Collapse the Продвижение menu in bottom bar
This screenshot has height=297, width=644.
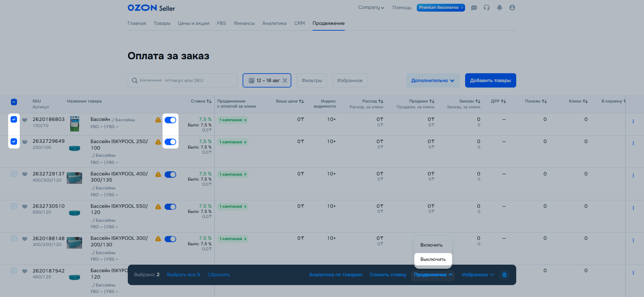(x=433, y=275)
